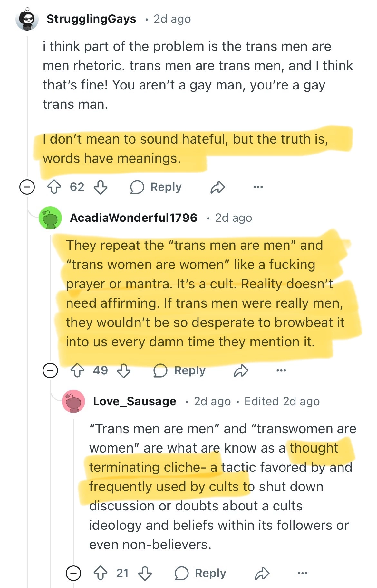
Task: Upvote AcadiaWonderful1796's comment
Action: (x=77, y=370)
